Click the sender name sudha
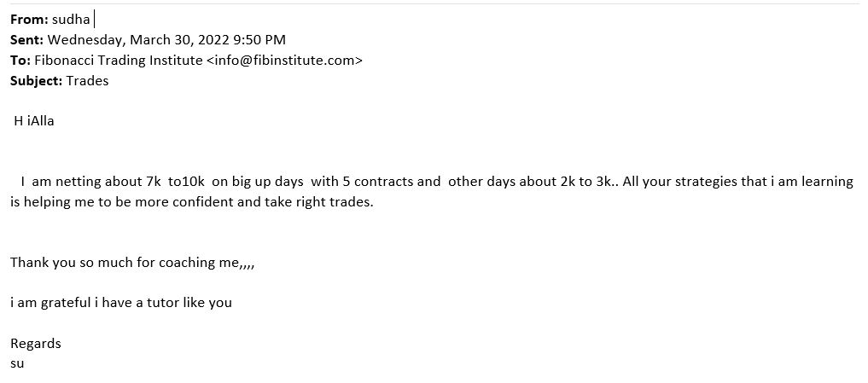 tap(71, 20)
